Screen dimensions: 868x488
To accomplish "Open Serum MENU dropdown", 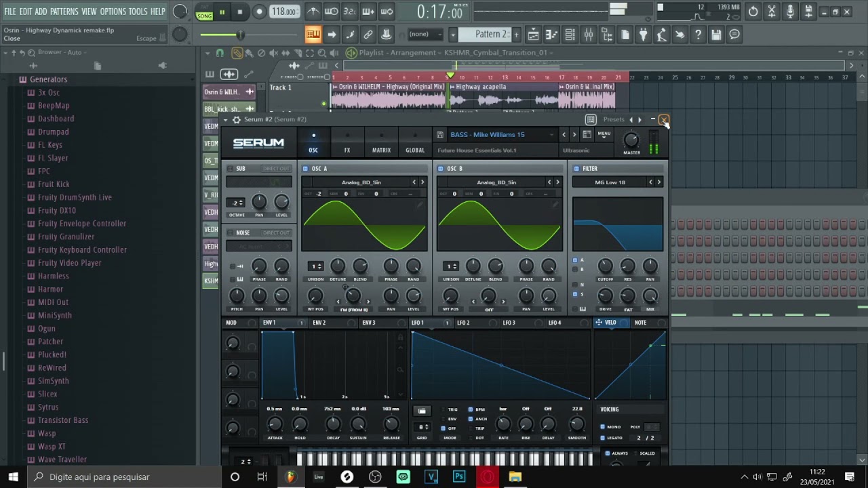I will pos(604,135).
